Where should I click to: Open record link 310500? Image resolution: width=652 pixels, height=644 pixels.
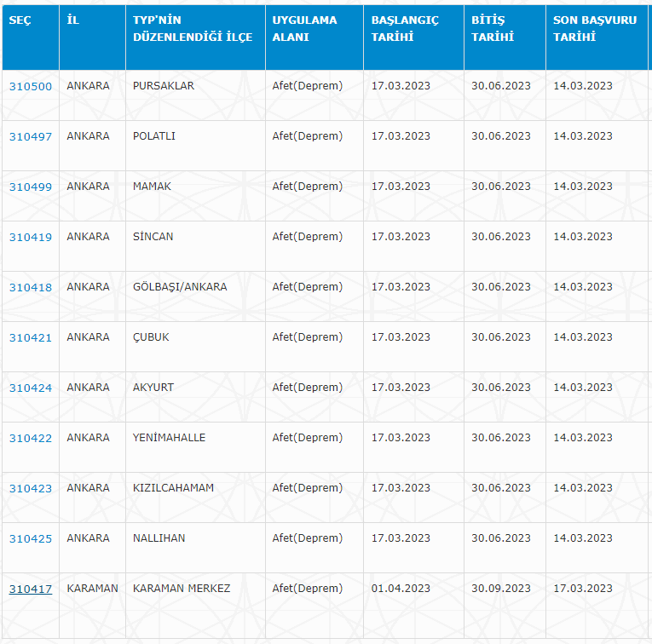(30, 86)
